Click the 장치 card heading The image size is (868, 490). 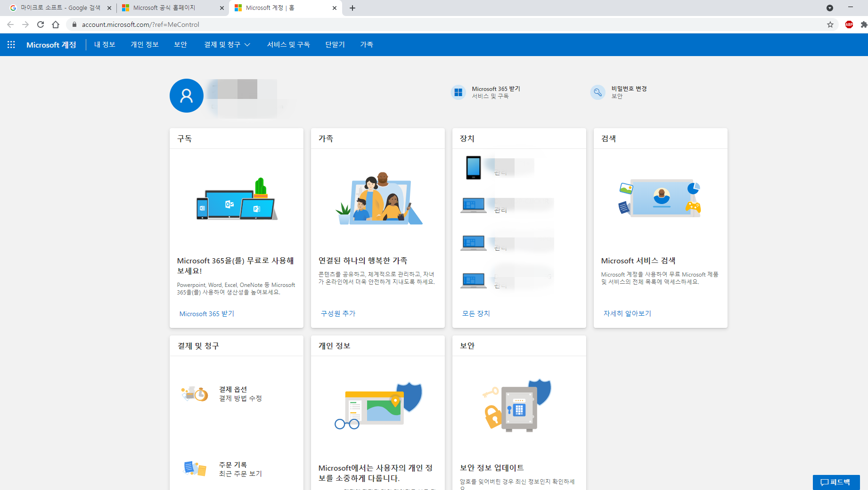click(467, 139)
